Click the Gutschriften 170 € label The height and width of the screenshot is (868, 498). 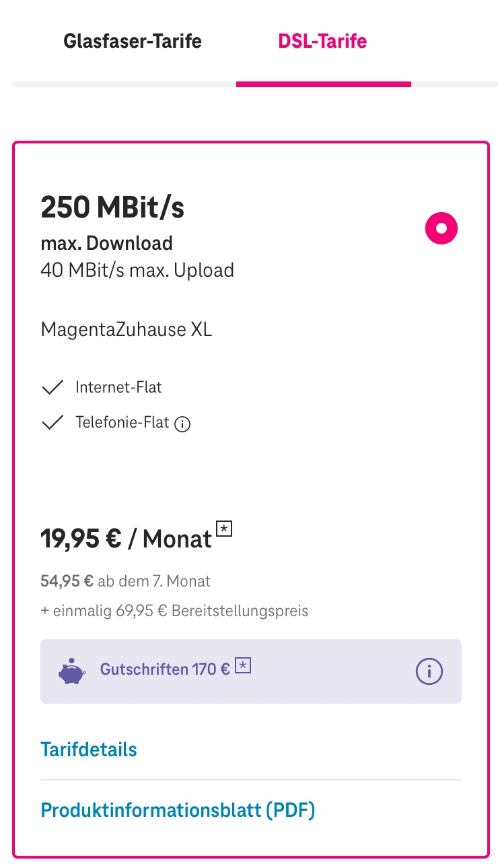tap(165, 669)
